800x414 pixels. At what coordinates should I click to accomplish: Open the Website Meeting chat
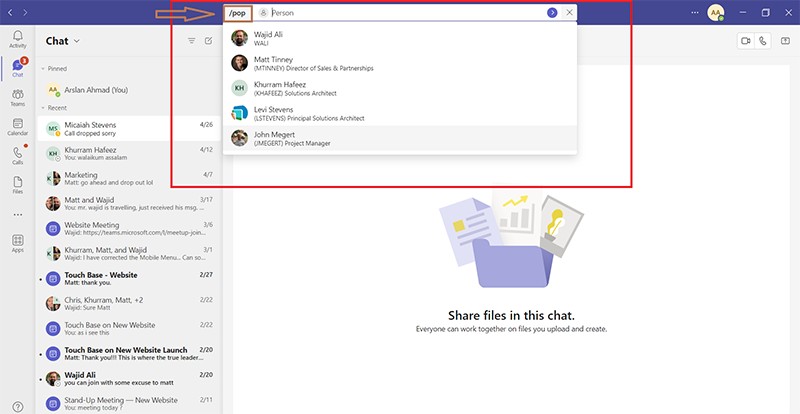point(128,229)
